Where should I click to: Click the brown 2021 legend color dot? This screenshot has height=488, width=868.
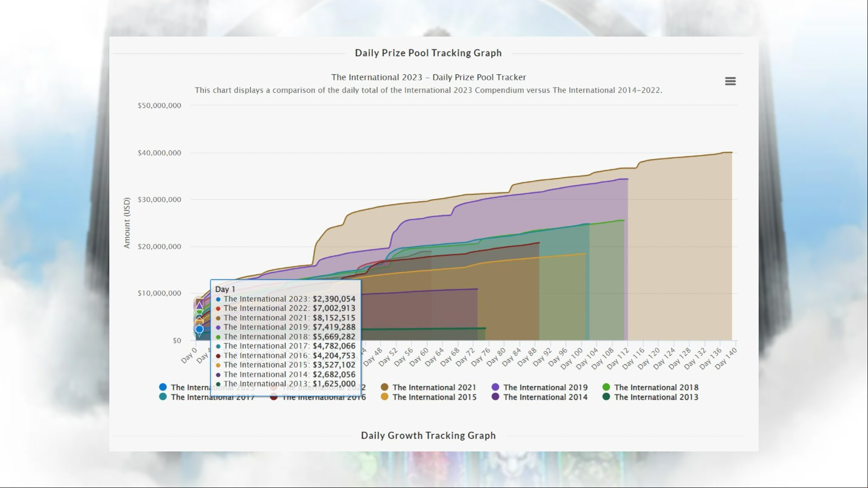385,387
